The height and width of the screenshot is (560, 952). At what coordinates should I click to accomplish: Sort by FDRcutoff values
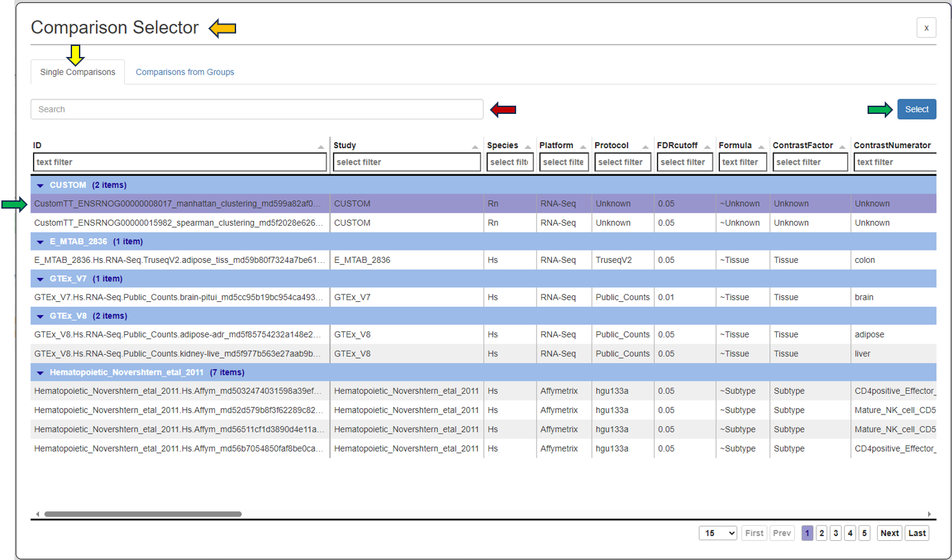[706, 145]
